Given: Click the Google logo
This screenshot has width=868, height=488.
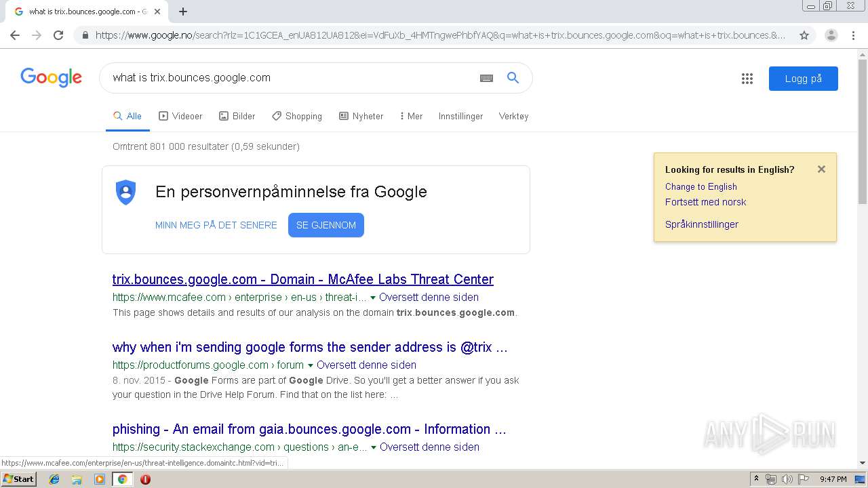Looking at the screenshot, I should click(52, 77).
